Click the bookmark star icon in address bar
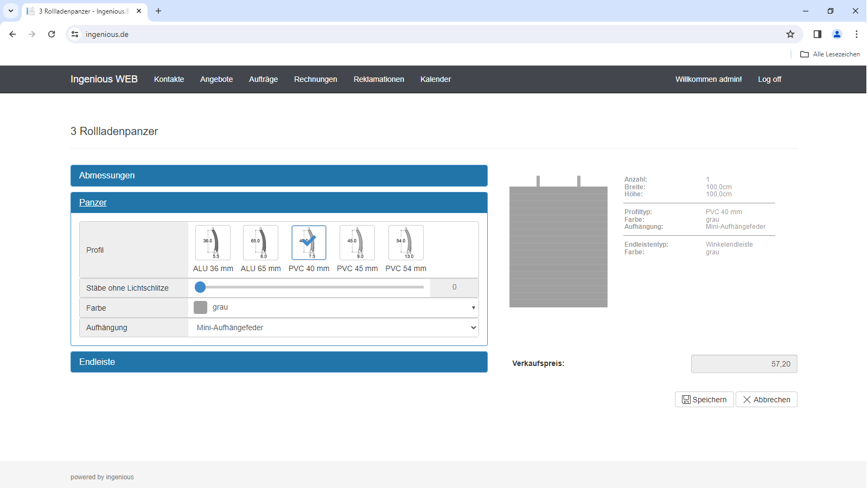The width and height of the screenshot is (868, 488). click(790, 34)
